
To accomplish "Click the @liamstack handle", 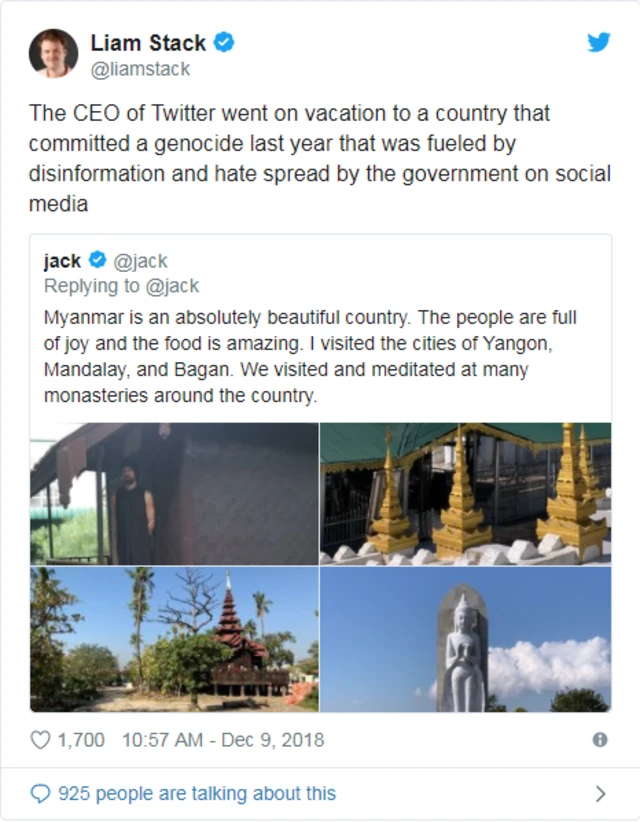I will 140,69.
